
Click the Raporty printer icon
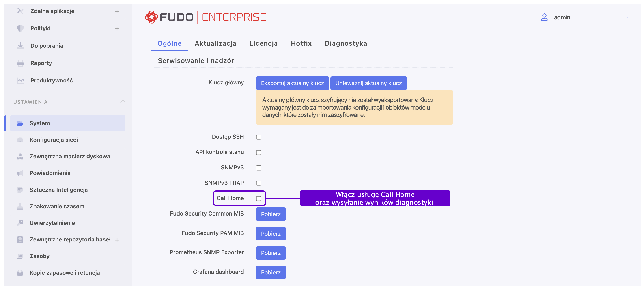point(20,63)
